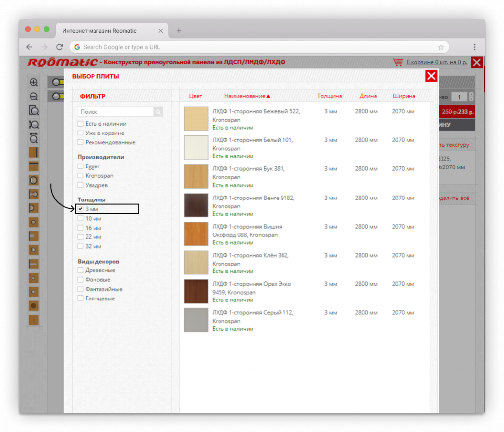Click the zoom out magnifier tool
This screenshot has width=504, height=432.
pyautogui.click(x=33, y=96)
